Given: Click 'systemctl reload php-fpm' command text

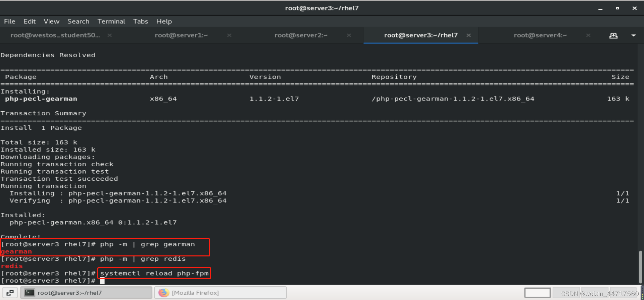Looking at the screenshot, I should pos(154,273).
